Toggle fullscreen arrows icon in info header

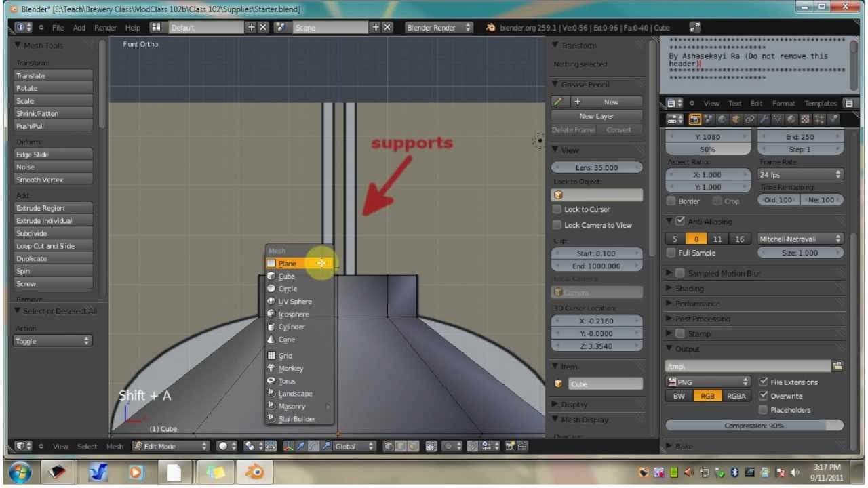[694, 28]
